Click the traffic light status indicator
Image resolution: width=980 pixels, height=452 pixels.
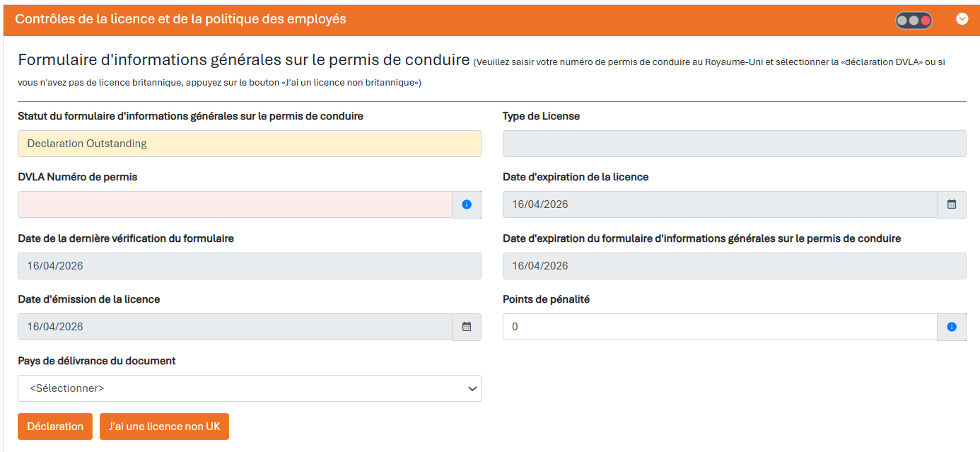(x=914, y=21)
